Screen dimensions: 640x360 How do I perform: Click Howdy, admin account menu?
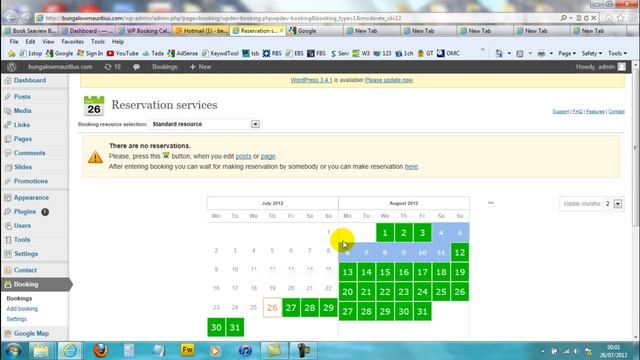[x=600, y=67]
